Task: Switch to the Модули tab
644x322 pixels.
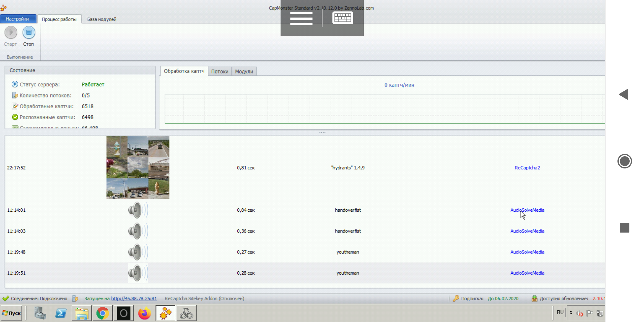Action: click(x=244, y=72)
